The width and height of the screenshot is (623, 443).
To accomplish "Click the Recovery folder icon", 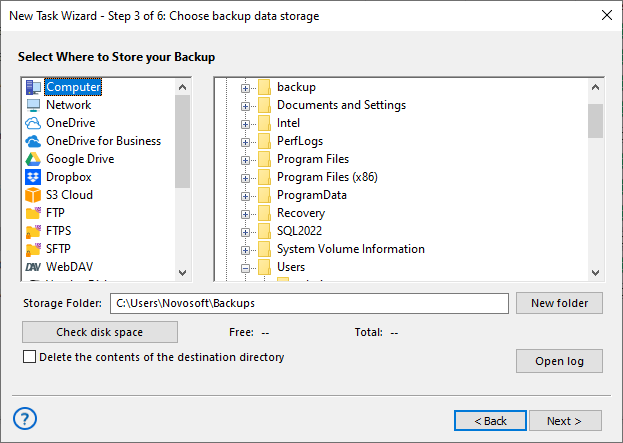I will pyautogui.click(x=264, y=213).
